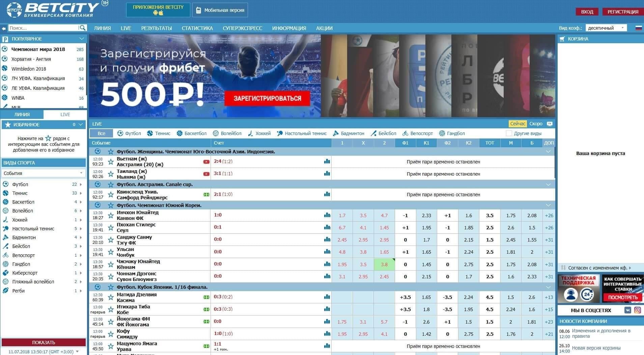
Task: Click the VK social icon
Action: pos(628,310)
